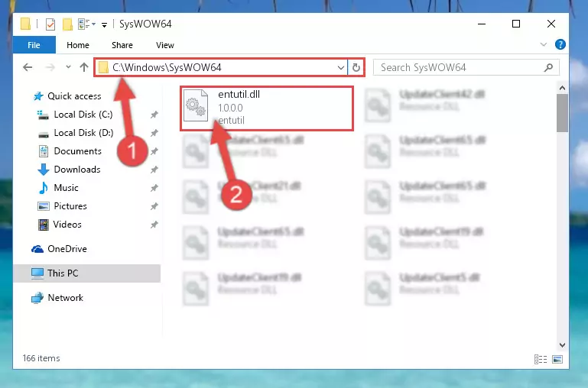Click the Music note icon
The image size is (588, 388).
[44, 188]
